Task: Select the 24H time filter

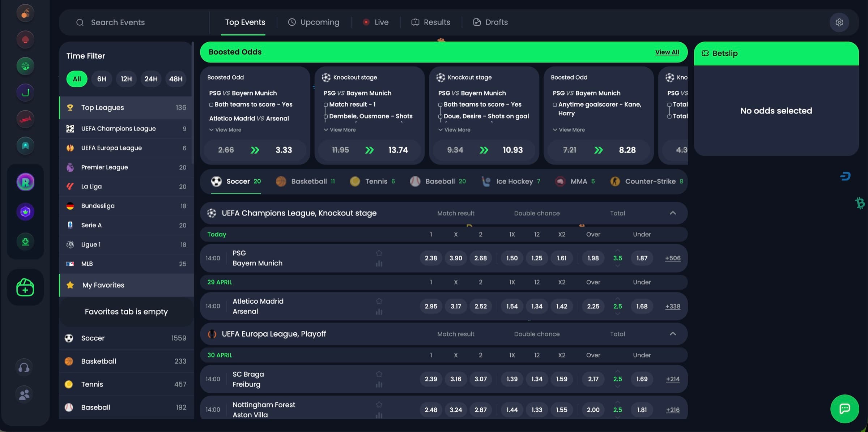Action: point(151,79)
